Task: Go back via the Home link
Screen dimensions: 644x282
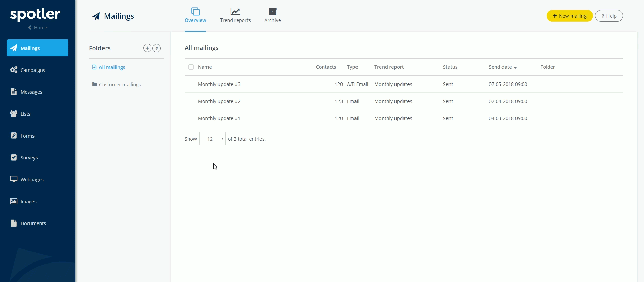Action: [x=38, y=28]
